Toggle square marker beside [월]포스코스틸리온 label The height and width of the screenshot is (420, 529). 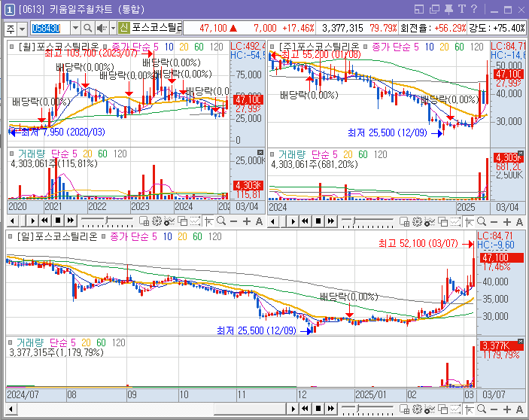pyautogui.click(x=12, y=47)
